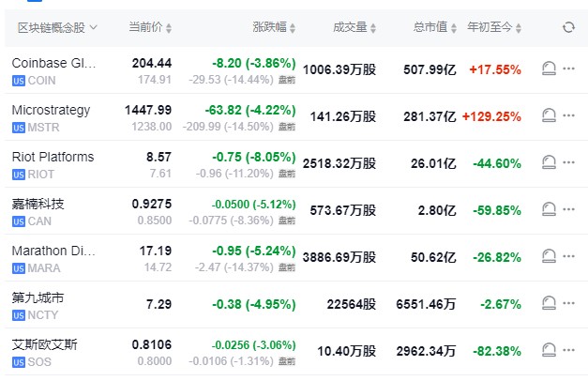Click Coinbase change -8.20 (-3.86%)
Image resolution: width=588 pixels, height=381 pixels.
(254, 63)
